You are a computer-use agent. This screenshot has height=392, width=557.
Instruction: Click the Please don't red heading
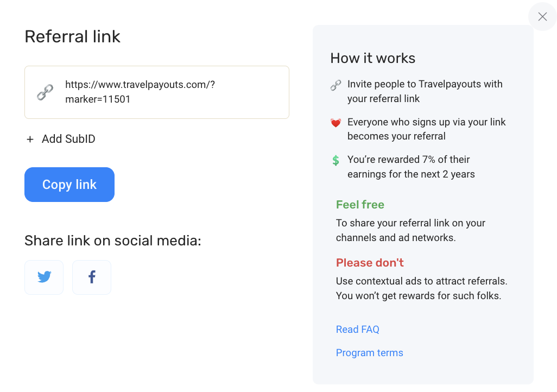[370, 263]
